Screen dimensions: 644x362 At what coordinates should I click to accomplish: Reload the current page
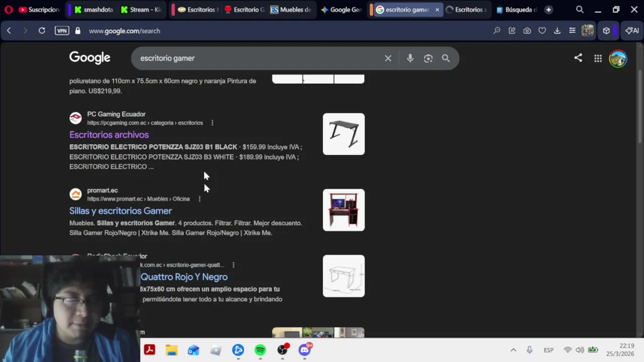42,31
